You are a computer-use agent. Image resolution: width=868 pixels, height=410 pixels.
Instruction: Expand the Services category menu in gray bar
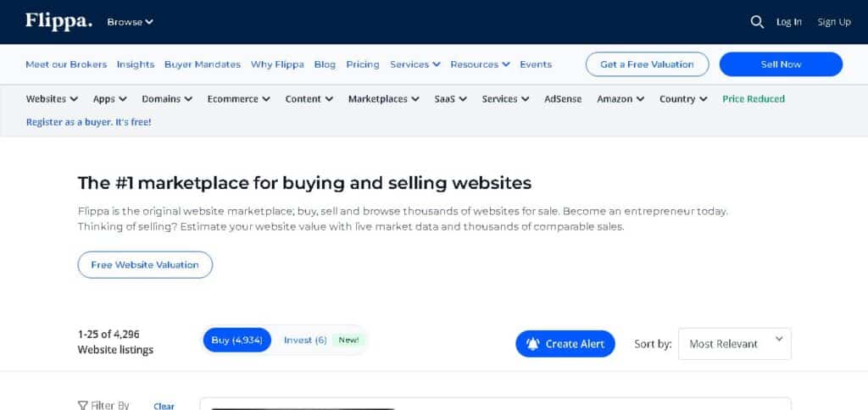(x=505, y=99)
